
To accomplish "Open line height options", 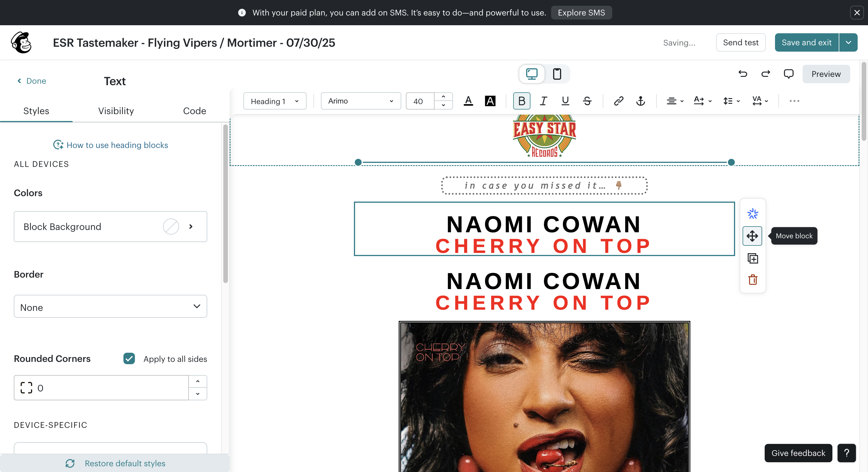I will click(732, 101).
